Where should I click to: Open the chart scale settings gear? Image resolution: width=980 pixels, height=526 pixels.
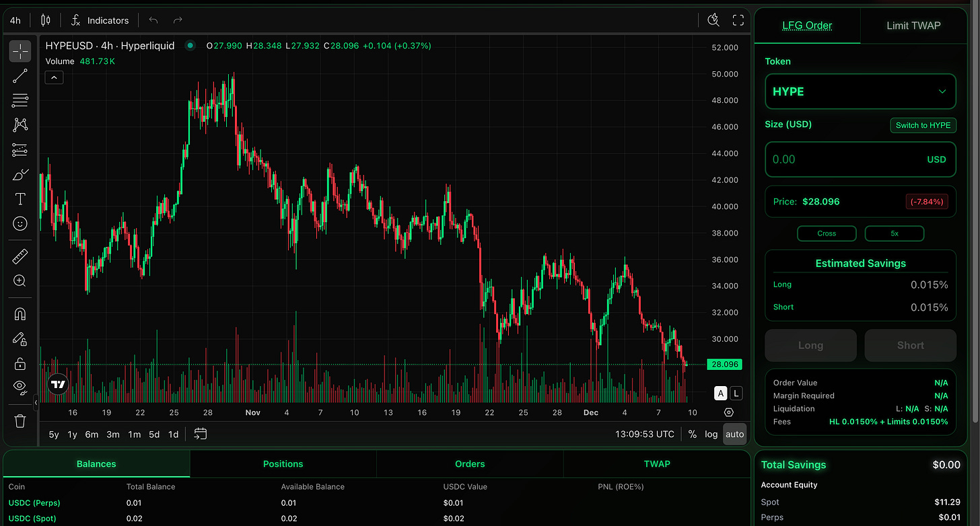(x=729, y=412)
